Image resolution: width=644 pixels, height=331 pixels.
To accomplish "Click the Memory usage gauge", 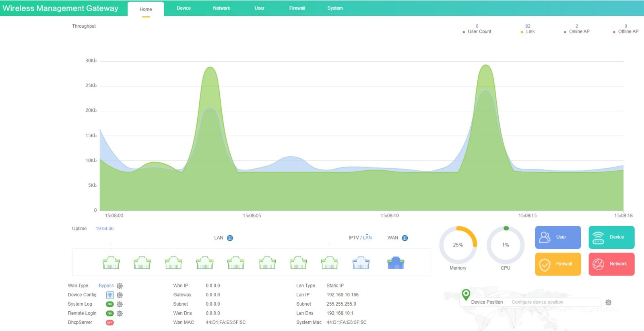I will [x=458, y=245].
